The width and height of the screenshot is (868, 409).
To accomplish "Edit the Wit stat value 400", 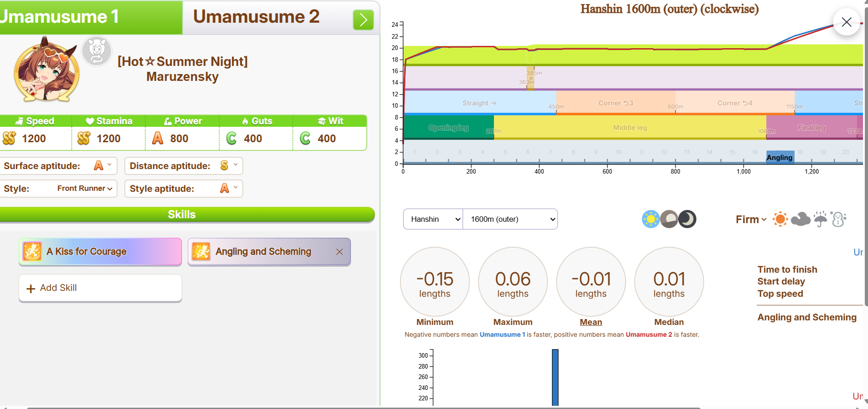I will click(x=327, y=139).
